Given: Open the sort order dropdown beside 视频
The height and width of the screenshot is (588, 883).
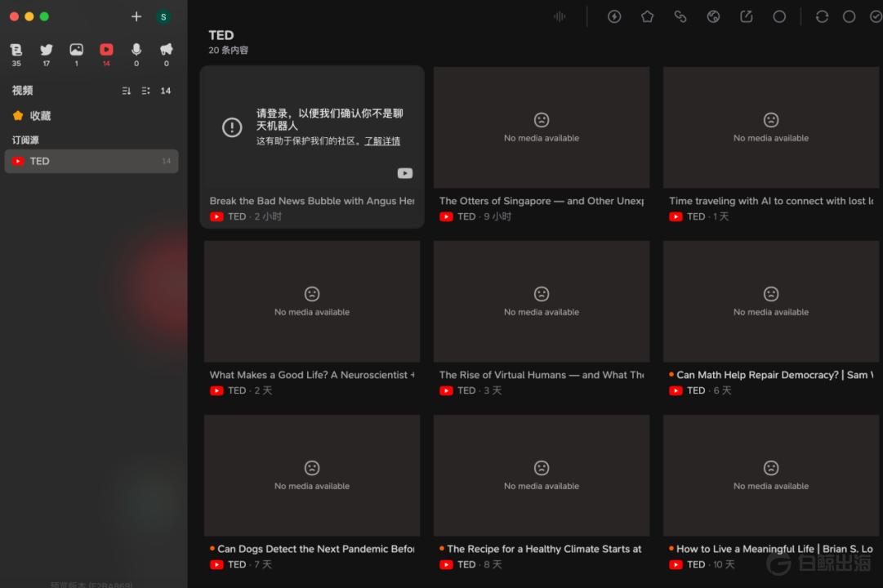Looking at the screenshot, I should 127,91.
